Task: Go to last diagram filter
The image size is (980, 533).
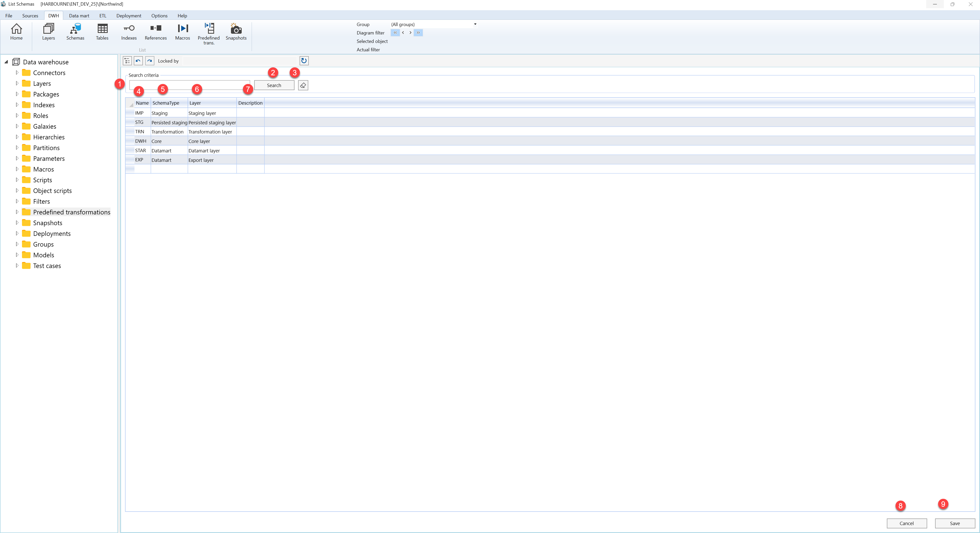Action: point(418,33)
